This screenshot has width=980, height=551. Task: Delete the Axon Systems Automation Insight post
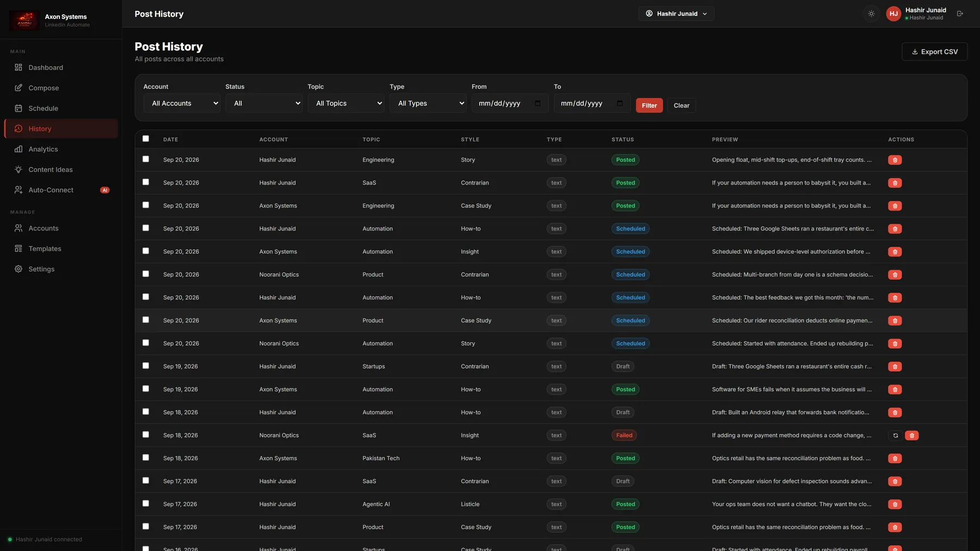click(895, 252)
